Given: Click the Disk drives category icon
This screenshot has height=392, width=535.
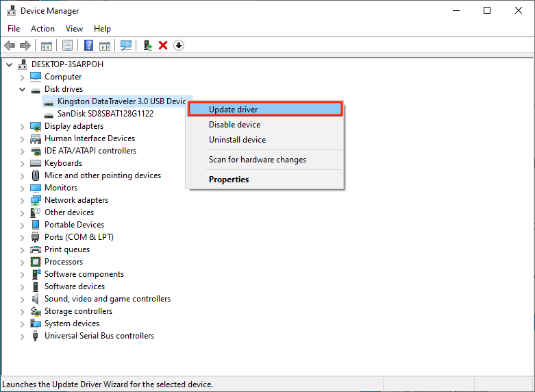Looking at the screenshot, I should [x=36, y=90].
